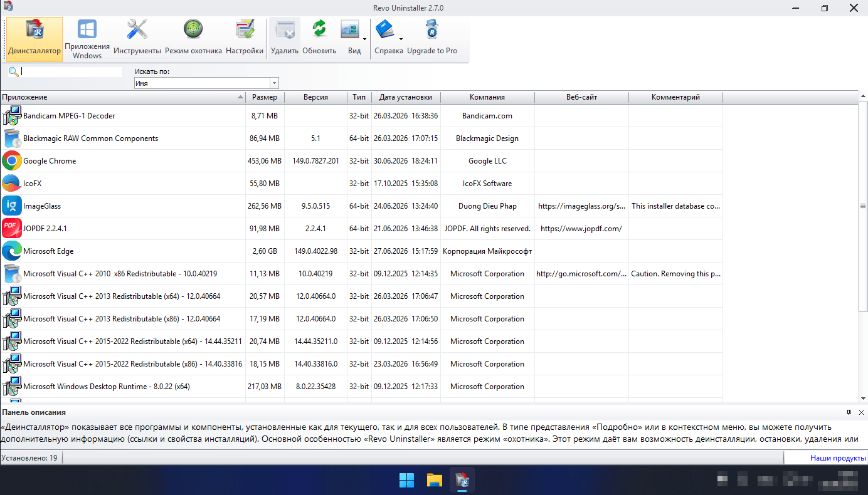Select the IcoFX app icon
This screenshot has width=868, height=495.
click(12, 184)
